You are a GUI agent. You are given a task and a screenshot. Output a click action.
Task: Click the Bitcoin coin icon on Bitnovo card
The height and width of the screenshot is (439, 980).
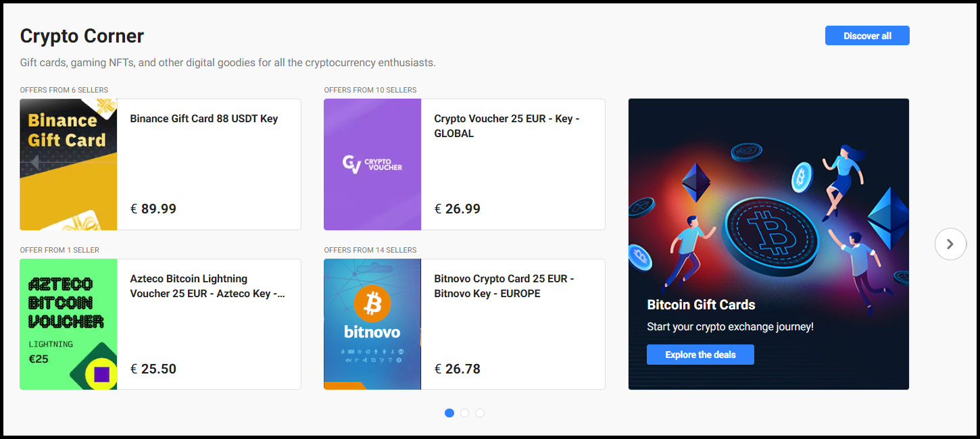click(372, 304)
